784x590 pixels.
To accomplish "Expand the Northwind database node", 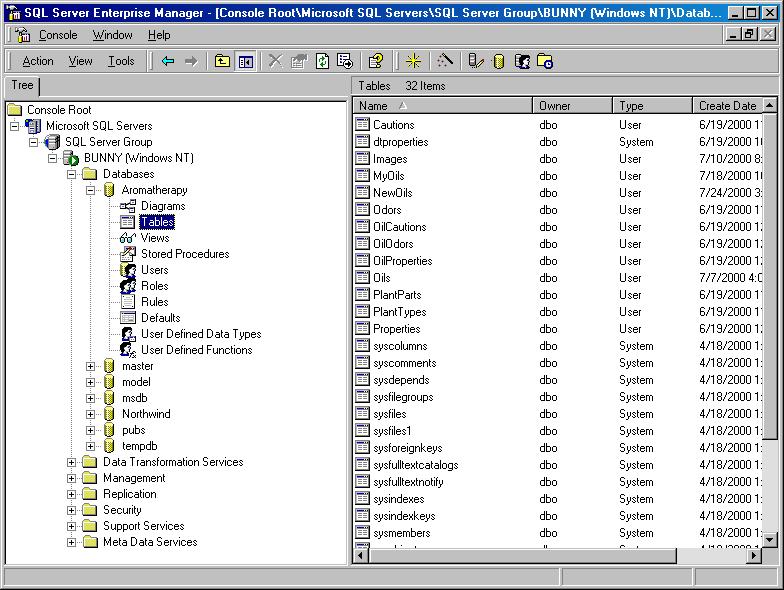I will pyautogui.click(x=91, y=414).
